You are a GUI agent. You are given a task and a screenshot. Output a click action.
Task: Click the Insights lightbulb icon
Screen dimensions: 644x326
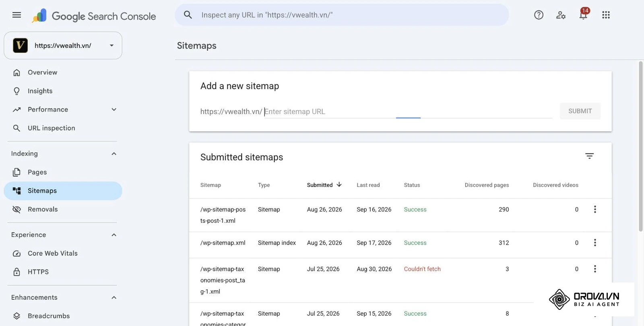pos(17,91)
